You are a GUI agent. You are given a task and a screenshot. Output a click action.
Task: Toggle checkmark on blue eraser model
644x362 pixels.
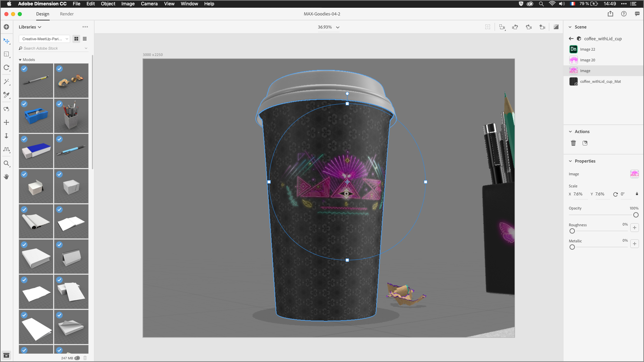coord(24,139)
